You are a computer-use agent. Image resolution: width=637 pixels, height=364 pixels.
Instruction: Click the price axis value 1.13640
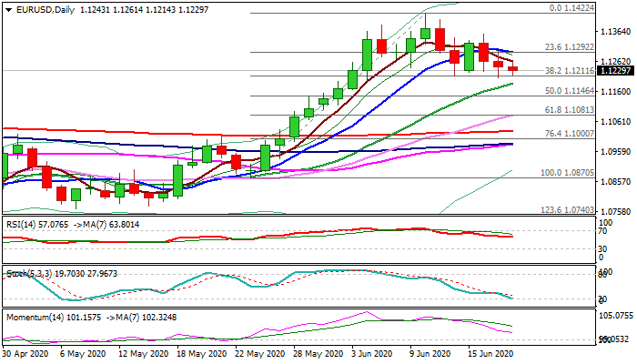coord(616,32)
